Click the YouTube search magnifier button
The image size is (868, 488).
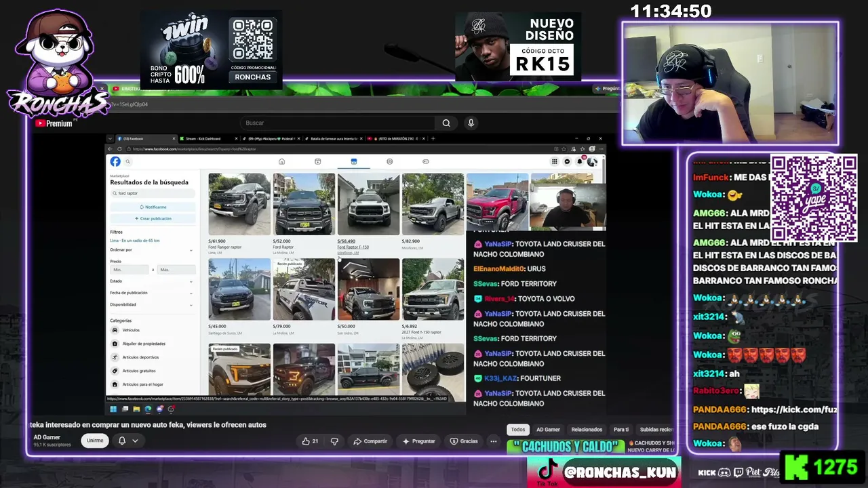point(446,123)
